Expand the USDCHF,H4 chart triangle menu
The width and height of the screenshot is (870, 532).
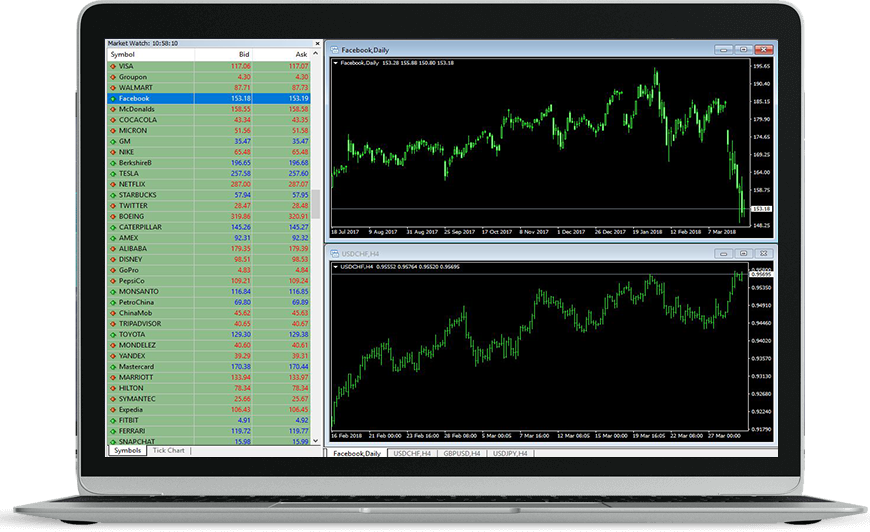tap(335, 267)
